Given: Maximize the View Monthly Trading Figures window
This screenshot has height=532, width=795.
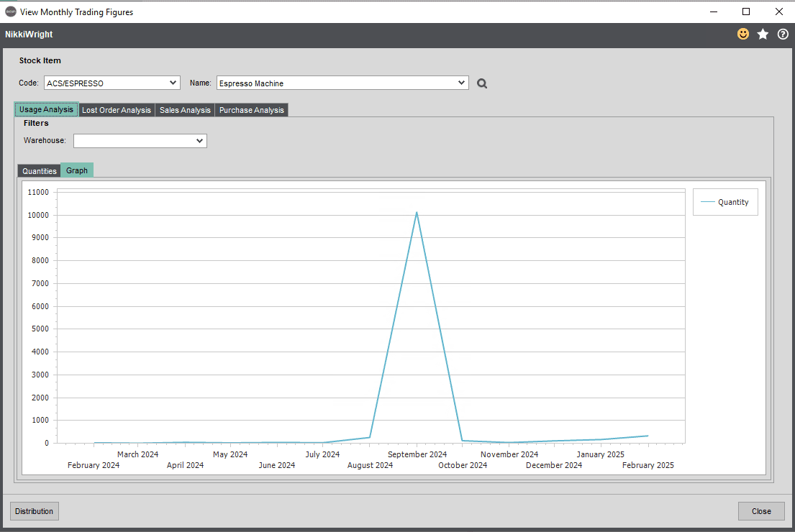Looking at the screenshot, I should 746,12.
